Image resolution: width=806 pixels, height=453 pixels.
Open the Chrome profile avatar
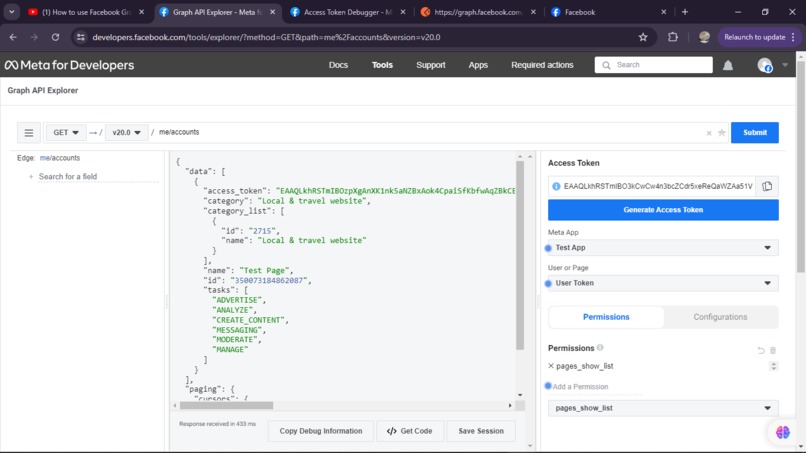point(704,37)
